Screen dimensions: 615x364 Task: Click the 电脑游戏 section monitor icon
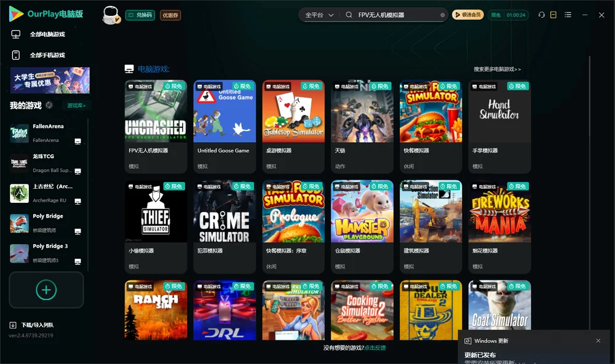[129, 69]
